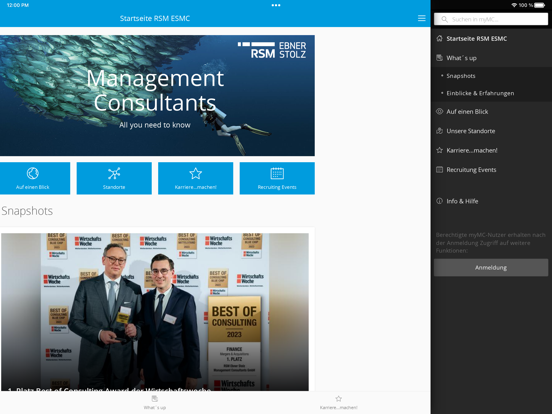552x414 pixels.
Task: Click the eye icon beside Auf einen Blick
Action: 439,112
